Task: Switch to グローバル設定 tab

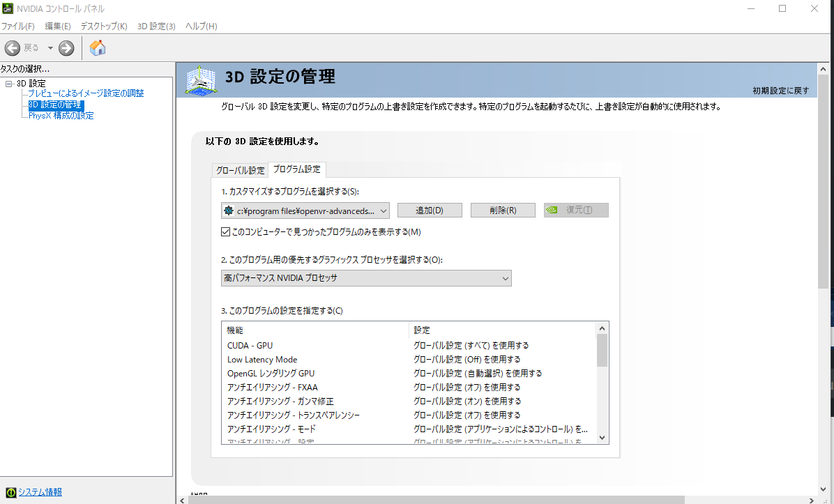Action: click(x=240, y=170)
